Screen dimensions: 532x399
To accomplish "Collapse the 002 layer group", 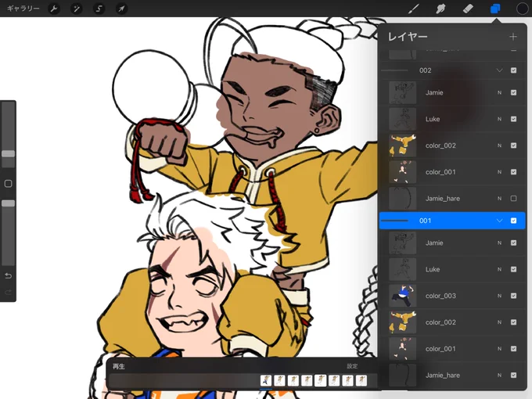I will click(499, 70).
